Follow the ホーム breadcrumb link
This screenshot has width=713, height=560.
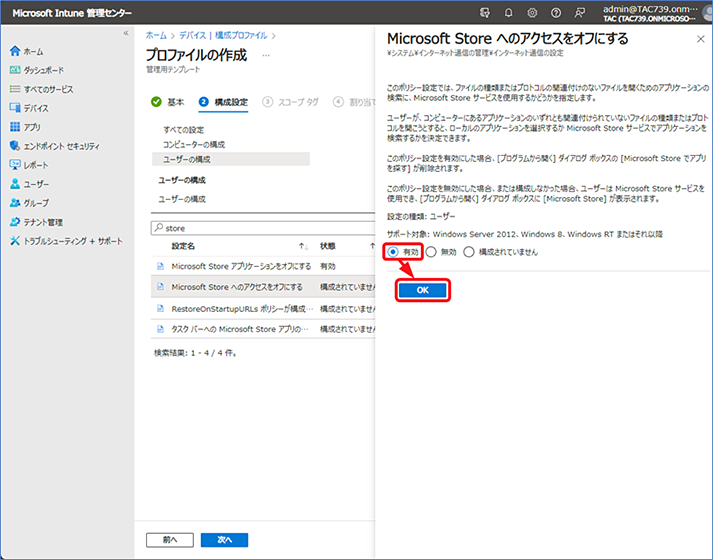156,35
